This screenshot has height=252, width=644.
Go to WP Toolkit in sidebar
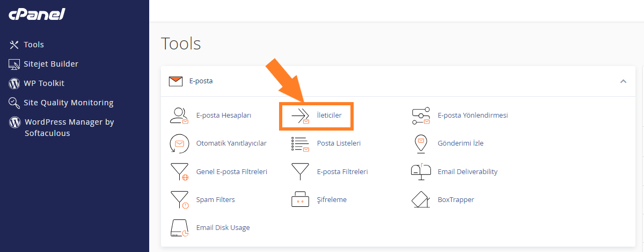coord(36,83)
